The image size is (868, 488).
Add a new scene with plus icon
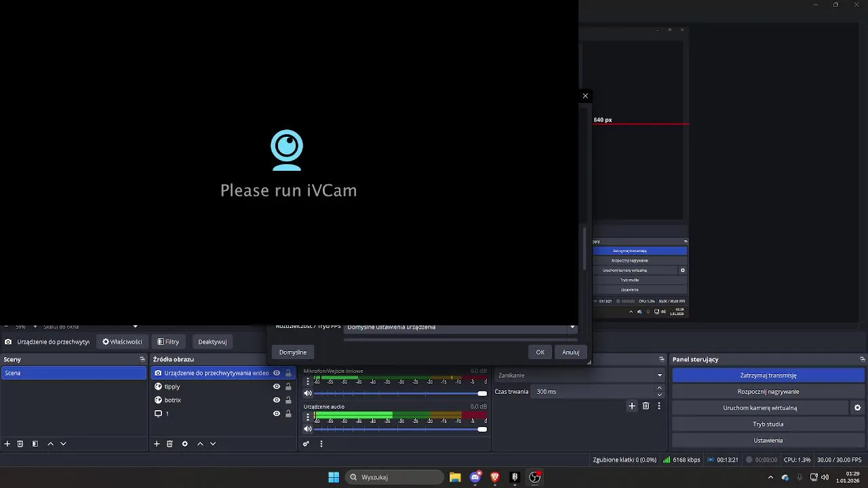pyautogui.click(x=7, y=444)
